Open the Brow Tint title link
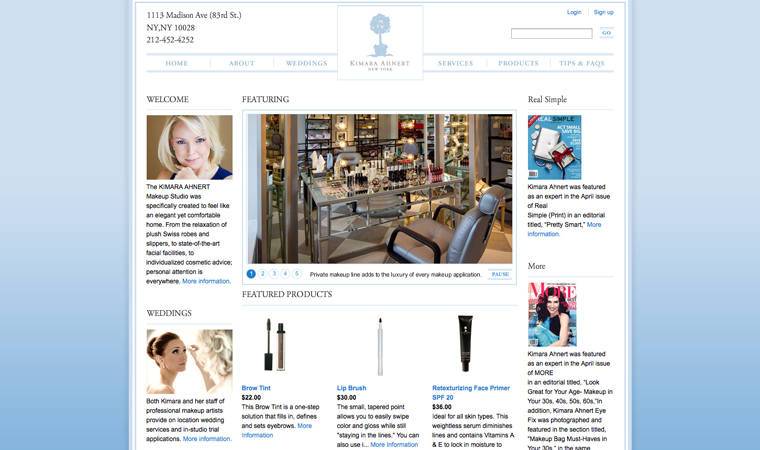 (x=256, y=388)
